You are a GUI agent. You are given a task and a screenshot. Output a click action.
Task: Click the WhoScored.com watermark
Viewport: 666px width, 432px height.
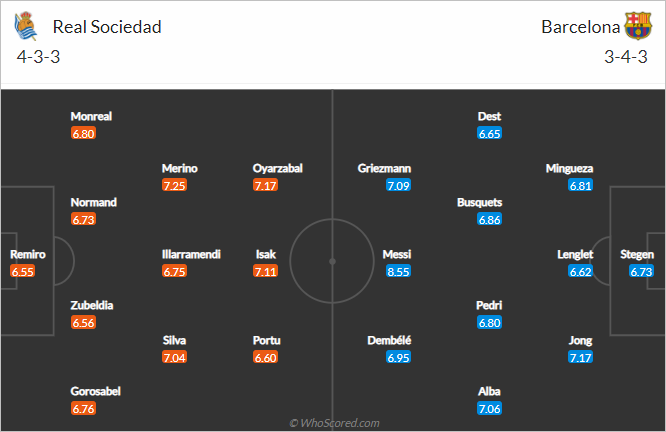[x=334, y=423]
